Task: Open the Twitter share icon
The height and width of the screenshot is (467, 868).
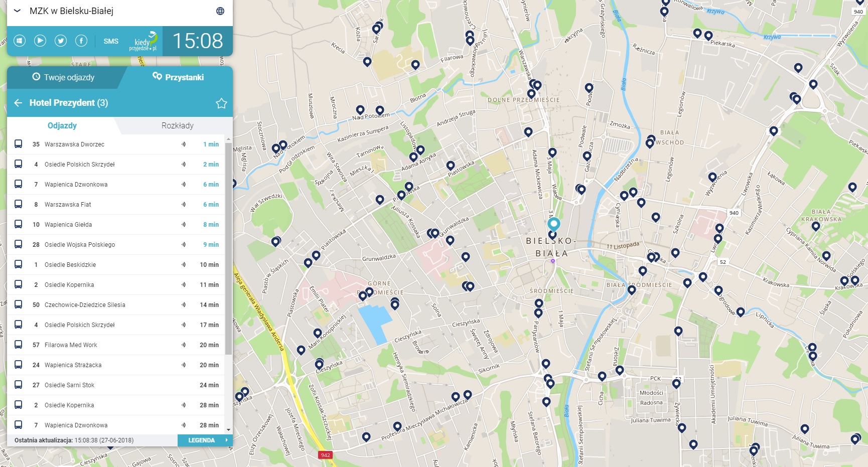Action: [x=61, y=41]
